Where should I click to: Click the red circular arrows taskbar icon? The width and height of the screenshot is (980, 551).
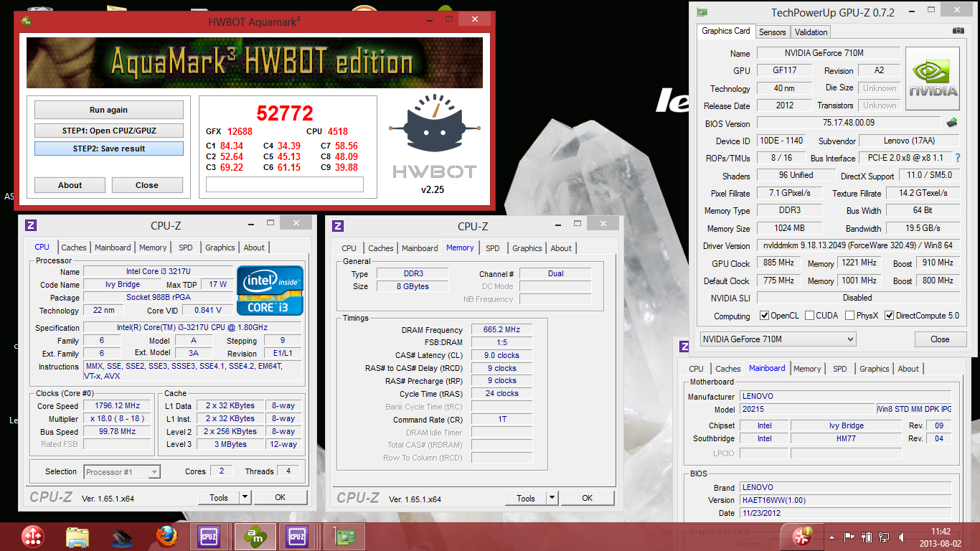point(32,537)
